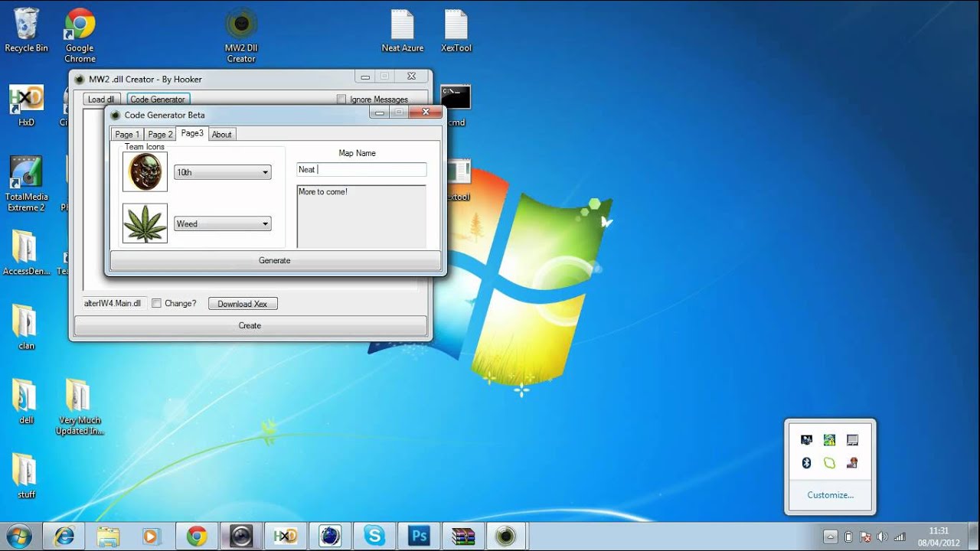Click the Code Generator button
This screenshot has width=980, height=551.
(158, 99)
